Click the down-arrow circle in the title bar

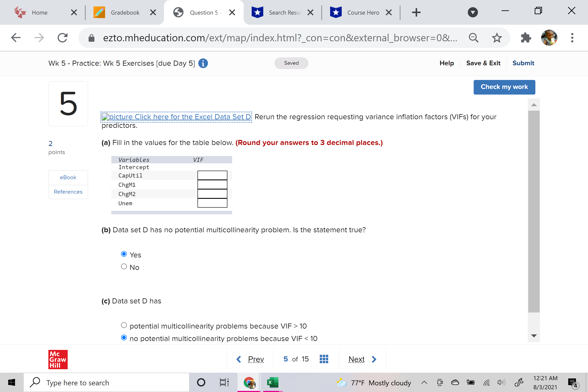click(473, 12)
